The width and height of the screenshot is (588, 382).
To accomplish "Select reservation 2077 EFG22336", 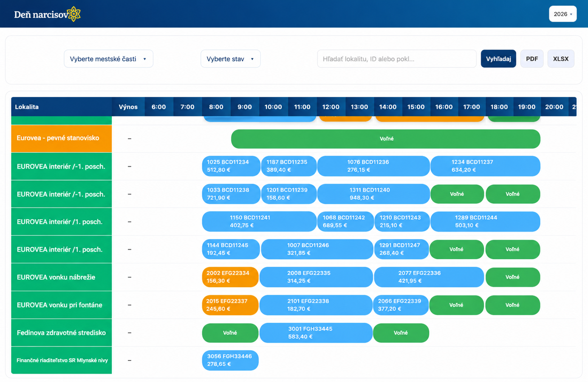I will coord(429,277).
